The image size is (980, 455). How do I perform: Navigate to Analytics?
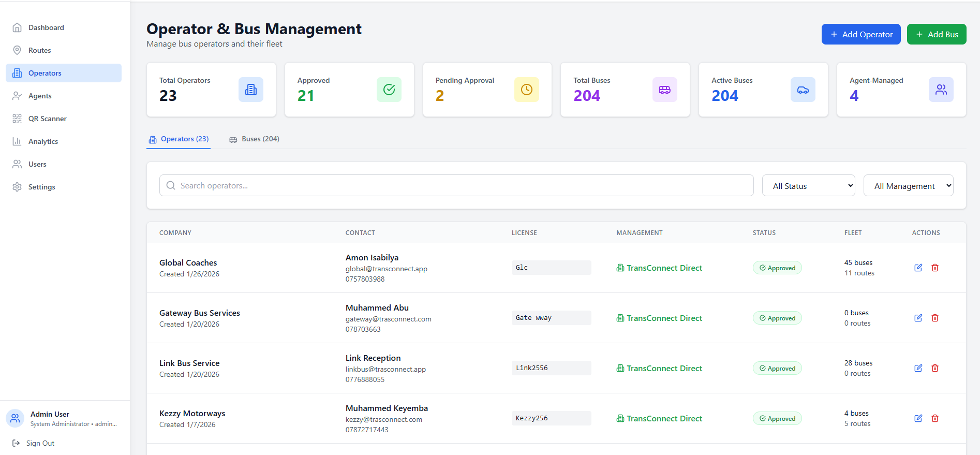tap(64, 141)
